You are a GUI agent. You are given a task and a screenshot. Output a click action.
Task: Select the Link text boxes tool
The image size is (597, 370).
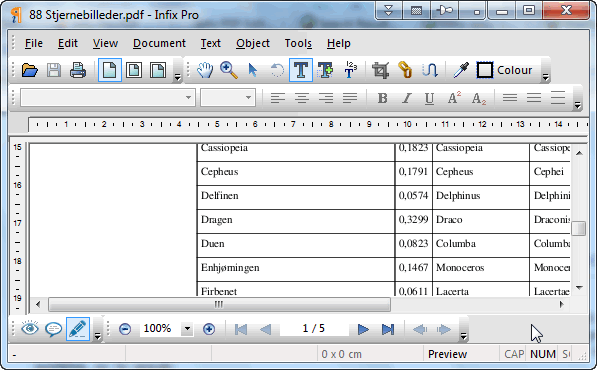[405, 70]
